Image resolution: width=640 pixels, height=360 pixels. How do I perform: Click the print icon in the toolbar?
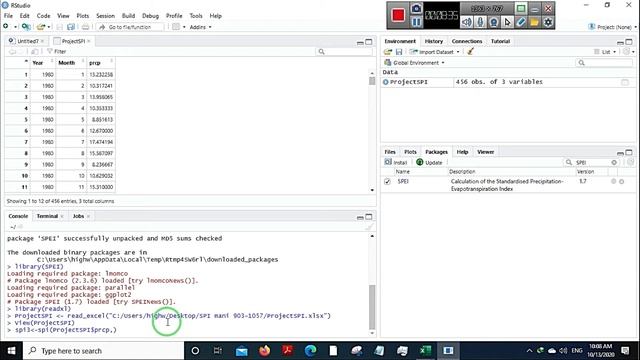[85, 27]
